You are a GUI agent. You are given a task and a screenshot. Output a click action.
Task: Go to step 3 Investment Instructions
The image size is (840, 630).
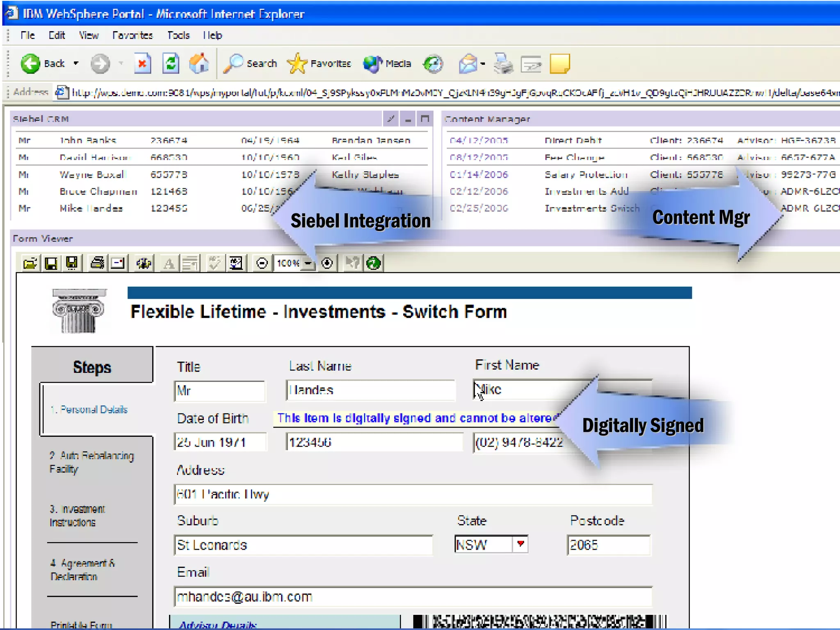point(77,516)
